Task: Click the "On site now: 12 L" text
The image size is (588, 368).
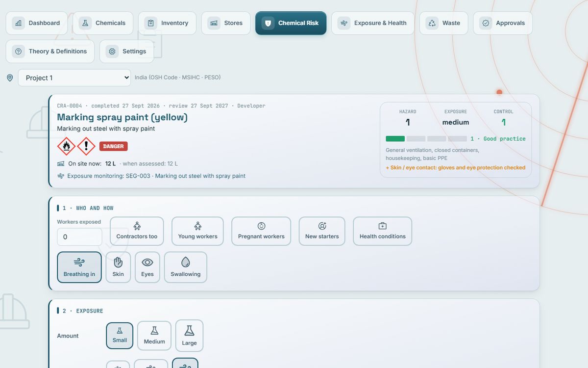Action: click(92, 164)
